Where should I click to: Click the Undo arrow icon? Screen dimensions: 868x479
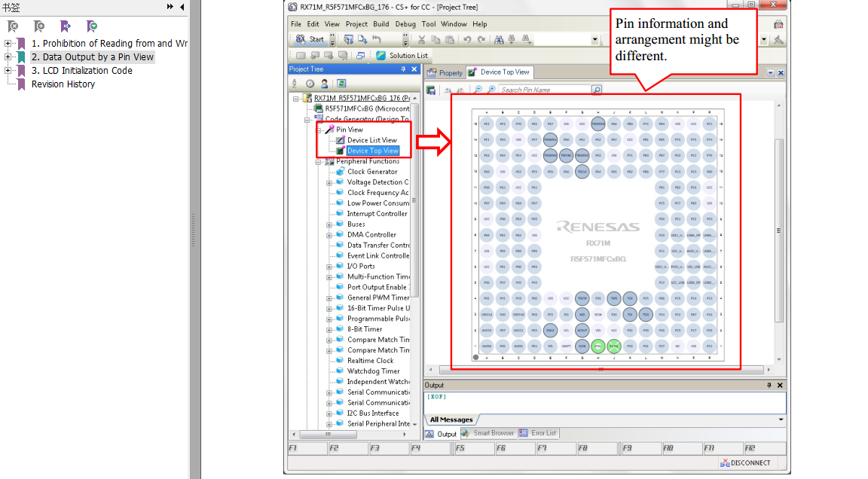tap(467, 39)
